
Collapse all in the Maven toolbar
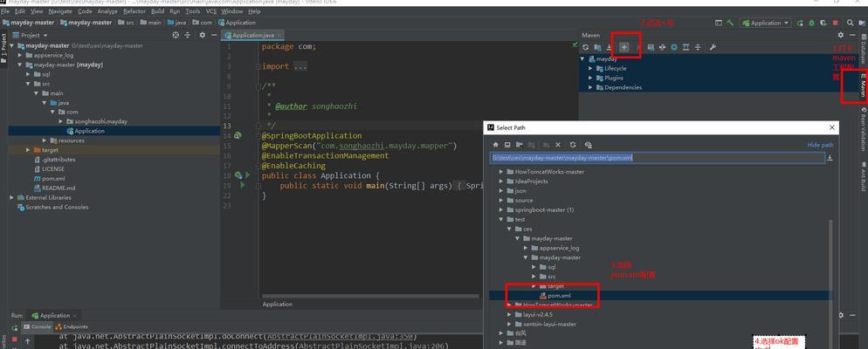[698, 48]
